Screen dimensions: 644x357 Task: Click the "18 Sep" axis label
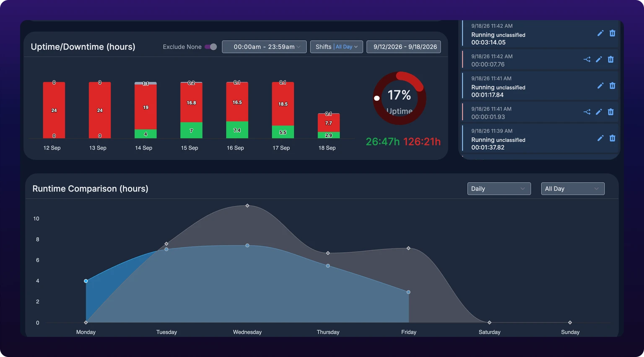point(327,148)
